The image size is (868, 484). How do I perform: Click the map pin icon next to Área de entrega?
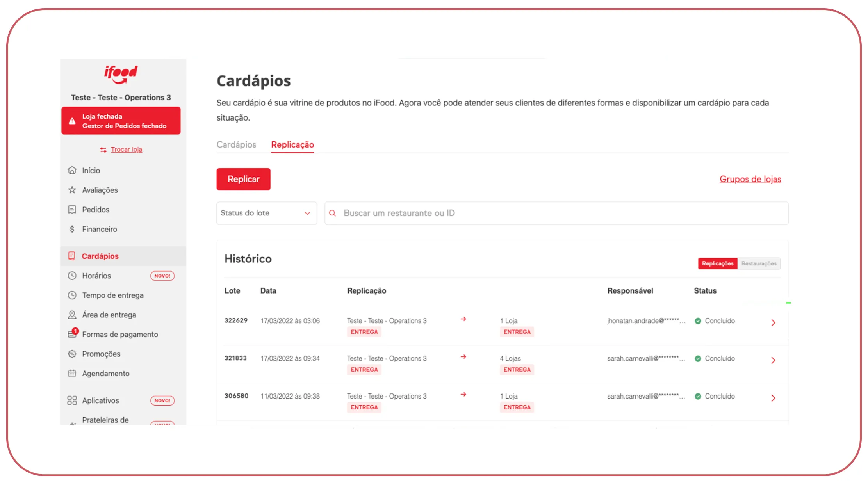pos(72,315)
